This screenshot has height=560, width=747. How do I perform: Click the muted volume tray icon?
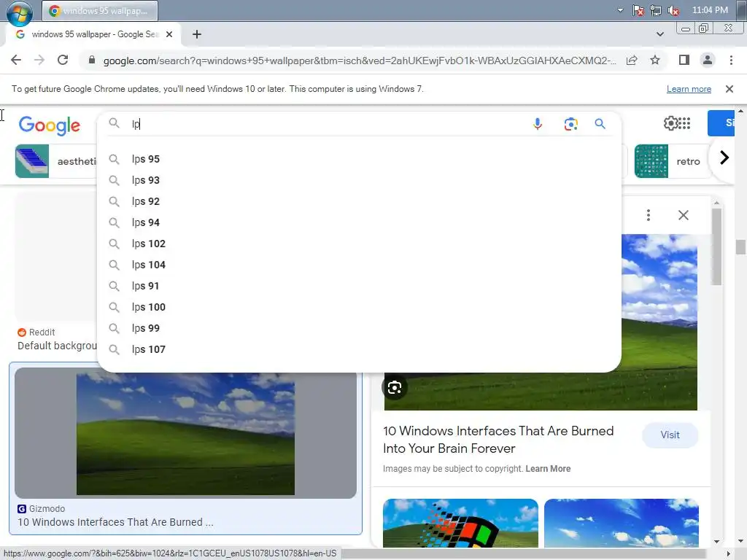click(x=673, y=10)
